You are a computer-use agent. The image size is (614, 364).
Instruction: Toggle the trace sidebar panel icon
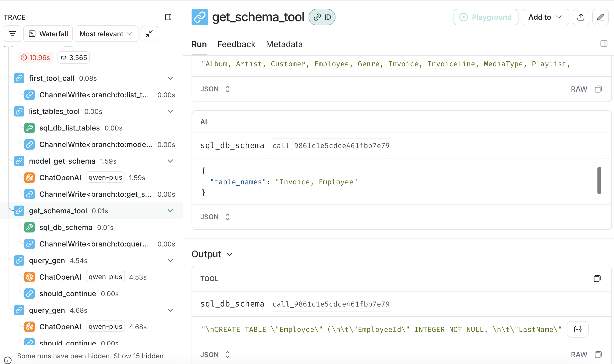coord(168,17)
